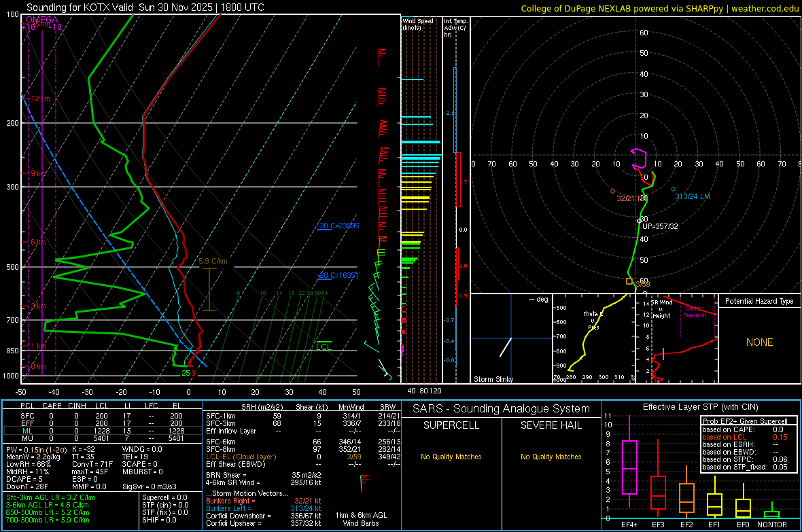Click the weather.cod.edu NEXLAB credit text
Image resolution: width=802 pixels, height=532 pixels.
tap(660, 8)
